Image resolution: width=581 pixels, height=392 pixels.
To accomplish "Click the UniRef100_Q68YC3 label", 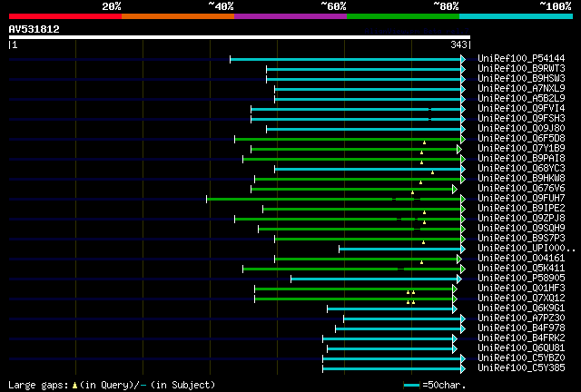I will (521, 168).
